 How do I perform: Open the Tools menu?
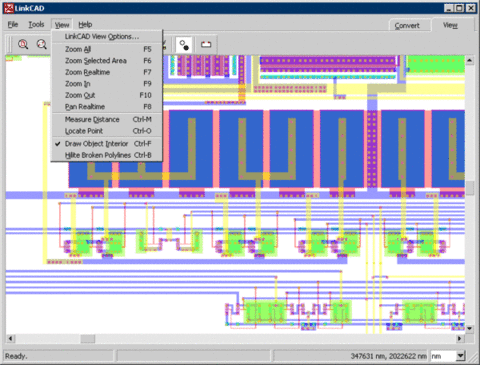pos(36,24)
